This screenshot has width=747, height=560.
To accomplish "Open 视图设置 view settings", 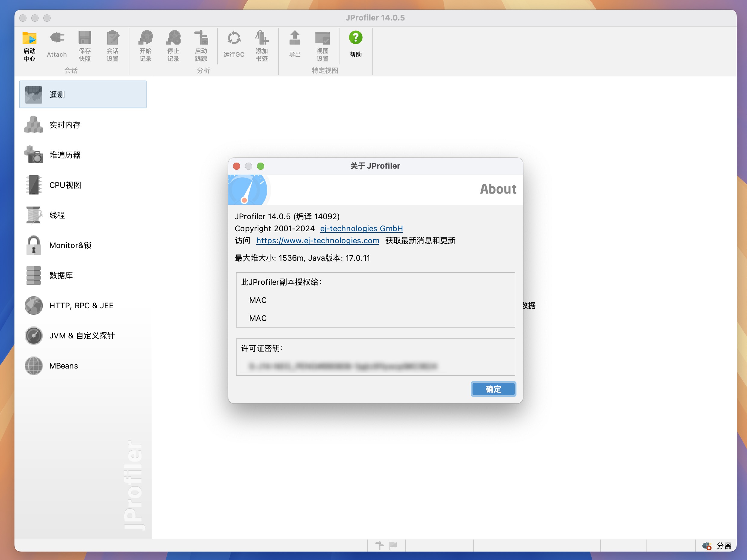I will point(323,46).
